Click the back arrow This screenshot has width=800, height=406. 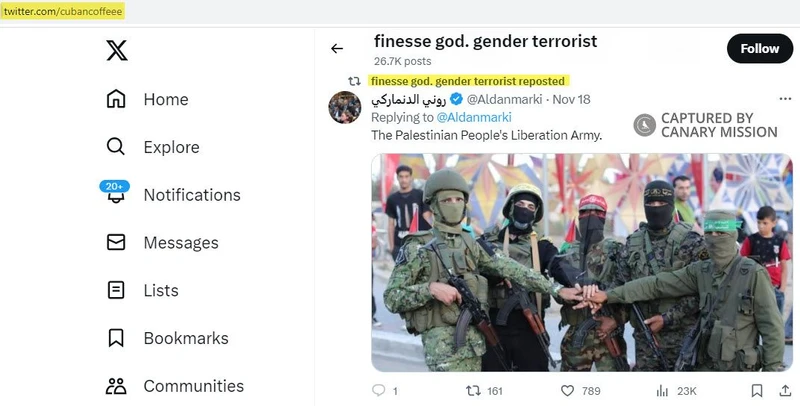point(337,49)
